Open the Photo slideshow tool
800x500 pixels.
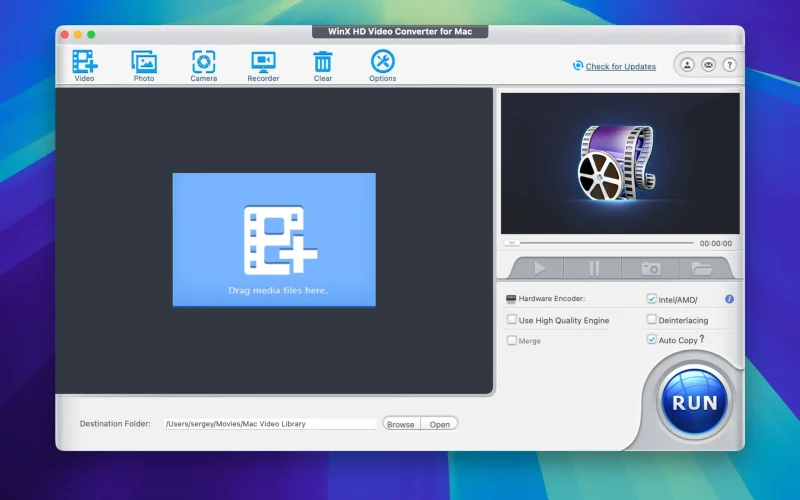click(x=144, y=65)
